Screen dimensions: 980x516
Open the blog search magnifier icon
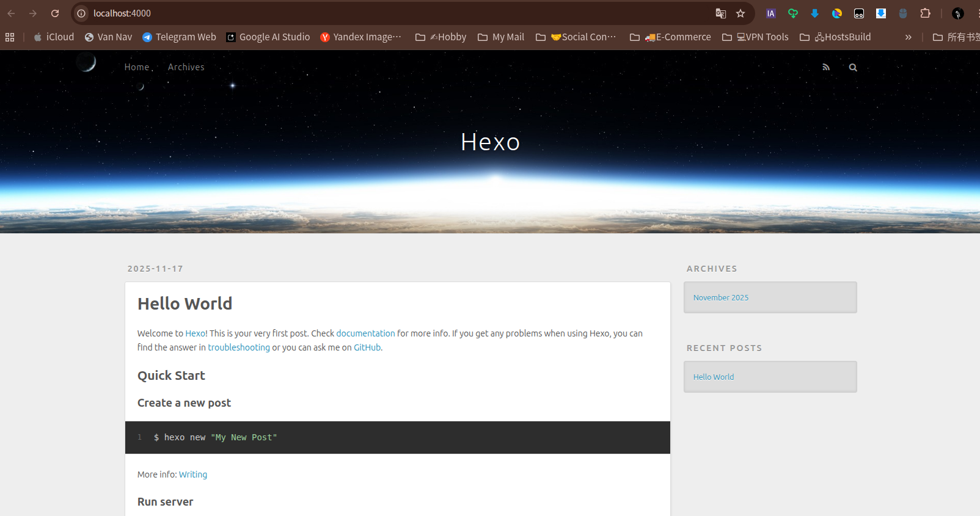tap(853, 68)
